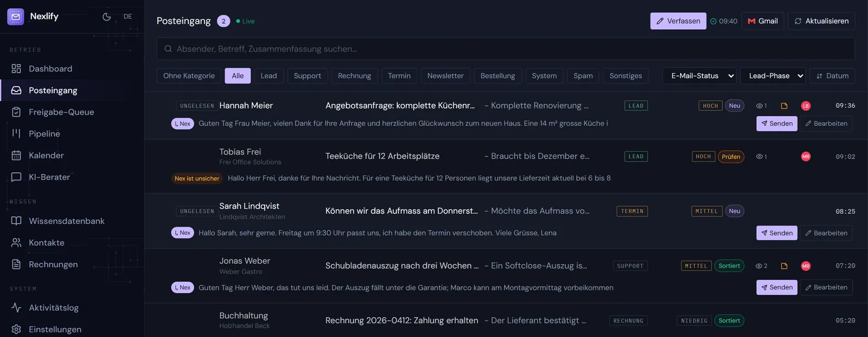Click the Aktivitätslog pulse icon
Screen dimensions: 868x337
(x=16, y=308)
